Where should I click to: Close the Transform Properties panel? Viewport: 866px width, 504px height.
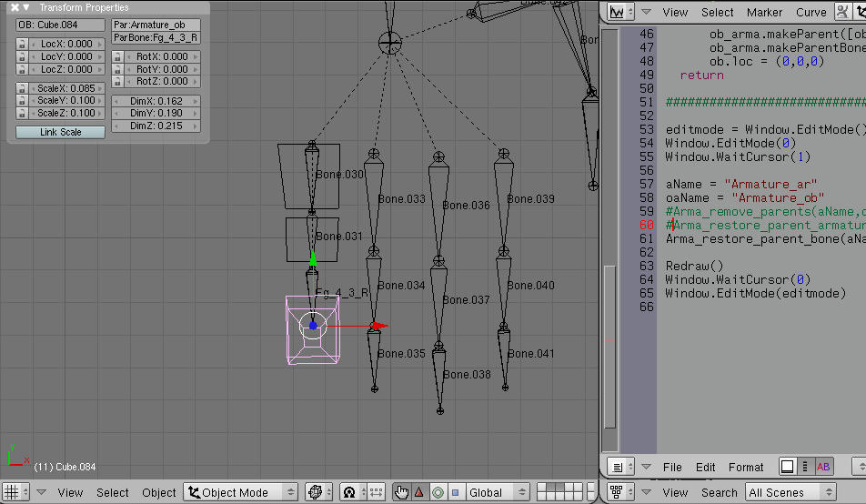[15, 7]
